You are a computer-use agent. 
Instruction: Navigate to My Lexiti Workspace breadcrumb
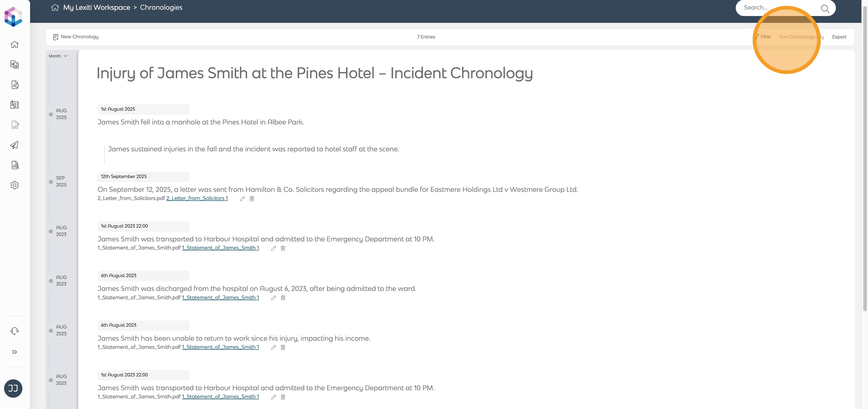tap(96, 7)
